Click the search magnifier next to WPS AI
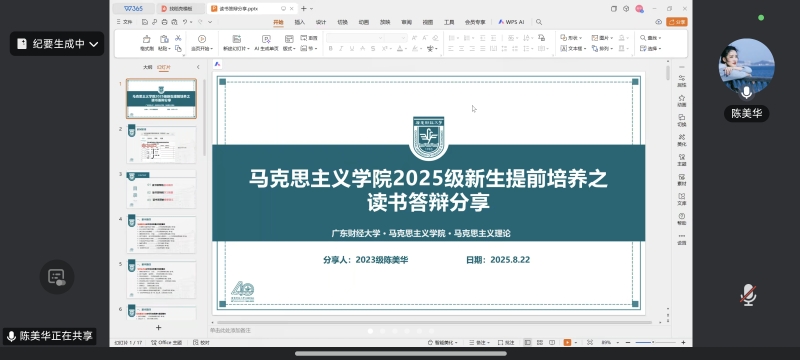The image size is (800, 360). click(539, 22)
